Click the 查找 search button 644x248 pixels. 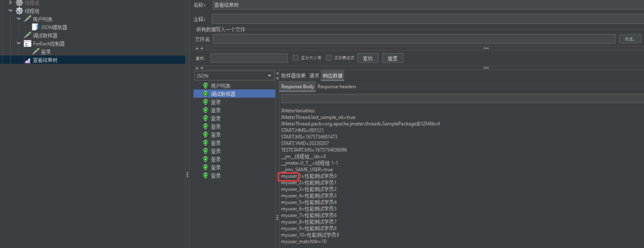(367, 58)
